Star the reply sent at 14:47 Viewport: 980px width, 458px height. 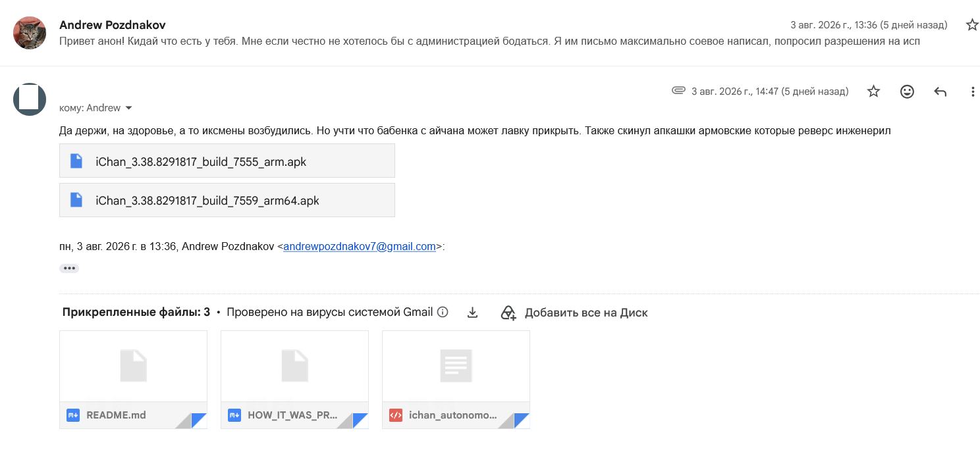[x=873, y=91]
